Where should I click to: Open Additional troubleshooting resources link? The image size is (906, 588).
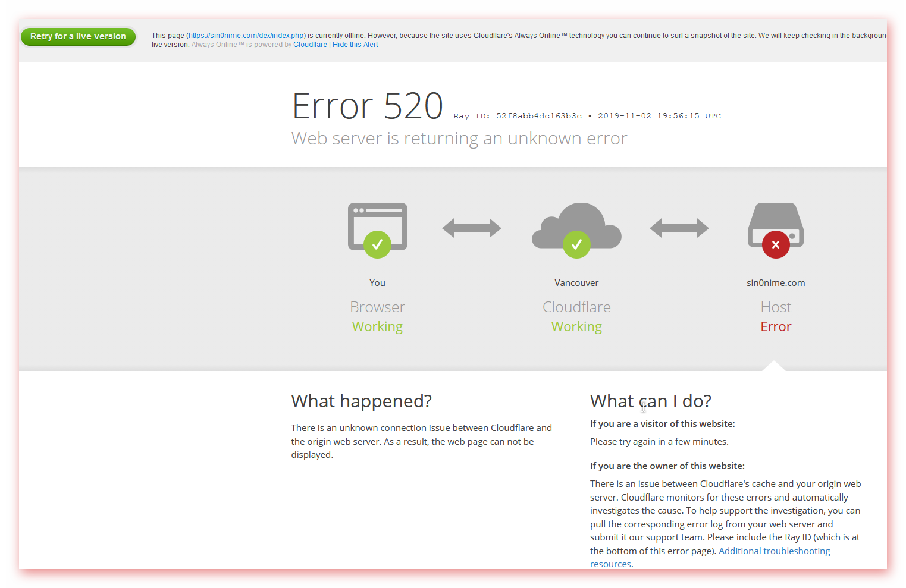[710, 557]
